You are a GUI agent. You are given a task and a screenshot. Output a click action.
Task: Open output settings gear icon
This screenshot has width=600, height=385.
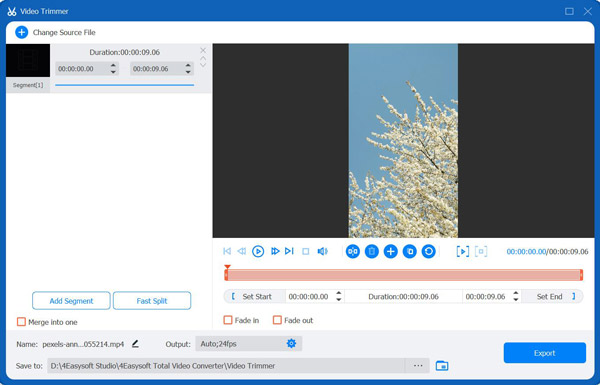291,344
